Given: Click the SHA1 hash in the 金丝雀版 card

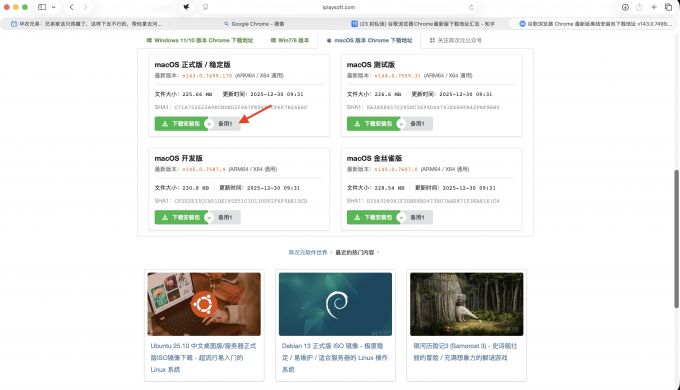Looking at the screenshot, I should tap(433, 201).
